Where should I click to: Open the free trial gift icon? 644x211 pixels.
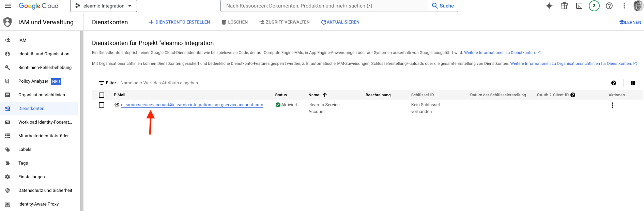coord(564,6)
